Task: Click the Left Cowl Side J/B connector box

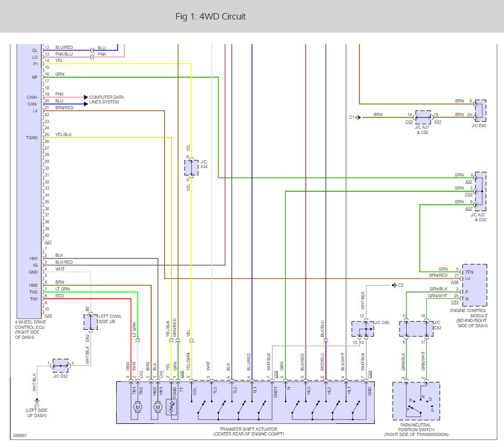Action: [x=90, y=322]
